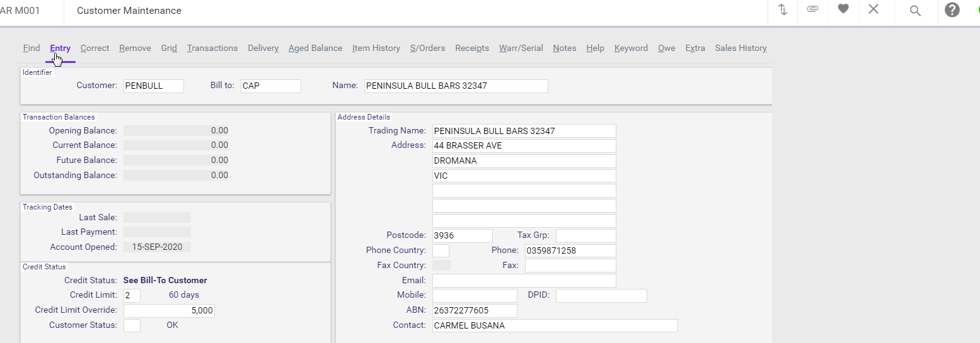Screen dimensions: 980x343
Task: Select Owe in the menu bar
Action: click(667, 48)
